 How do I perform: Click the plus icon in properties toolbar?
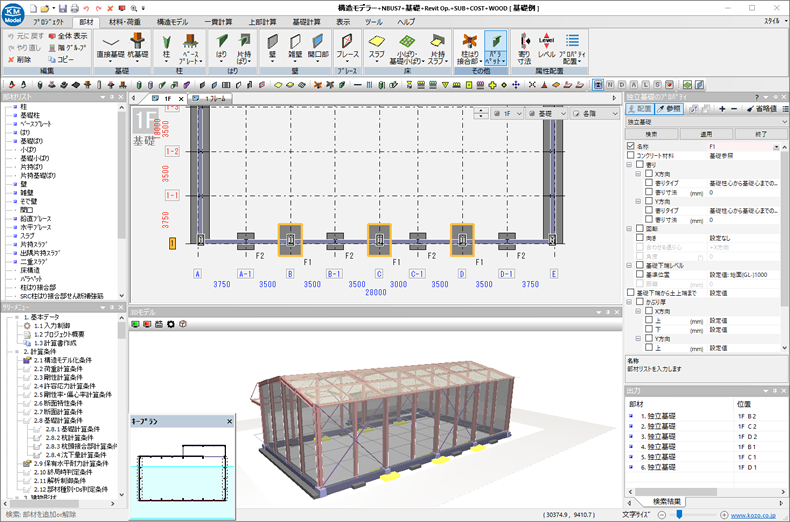[722, 109]
